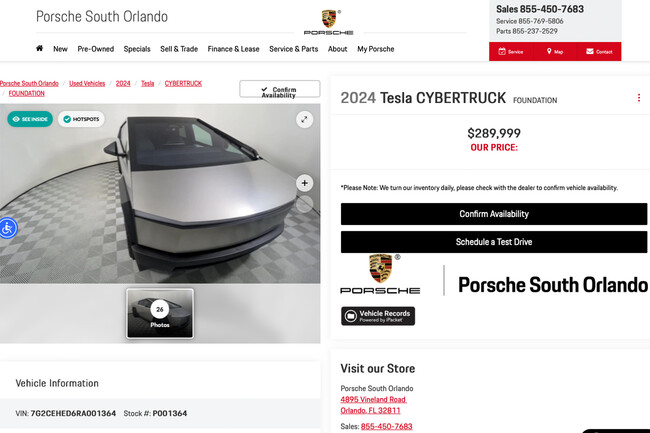Image resolution: width=650 pixels, height=433 pixels.
Task: Click the black Confirm Availability button
Action: coord(494,214)
